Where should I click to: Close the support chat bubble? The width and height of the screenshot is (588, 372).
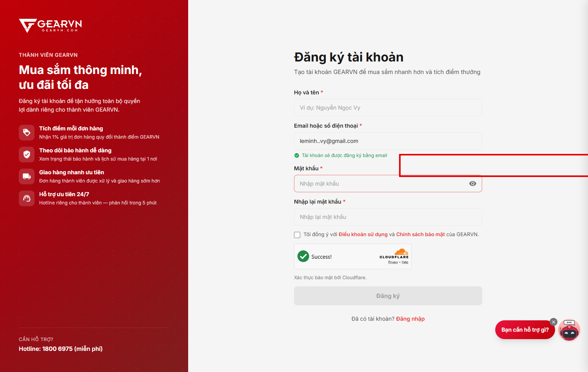pyautogui.click(x=554, y=322)
